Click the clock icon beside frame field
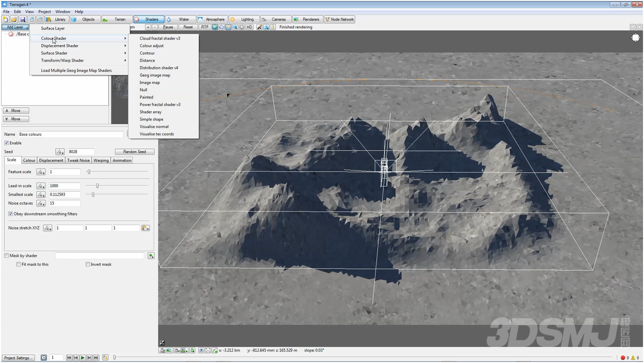The image size is (644, 363). tap(44, 357)
